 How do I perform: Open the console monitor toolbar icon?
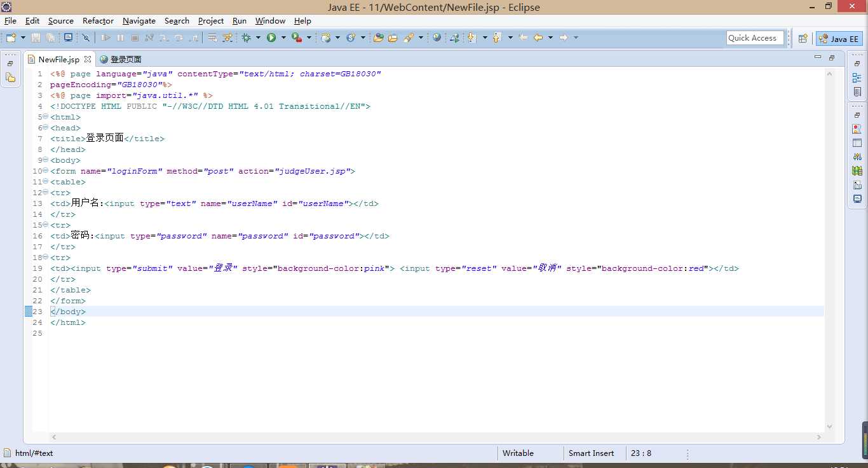click(68, 38)
